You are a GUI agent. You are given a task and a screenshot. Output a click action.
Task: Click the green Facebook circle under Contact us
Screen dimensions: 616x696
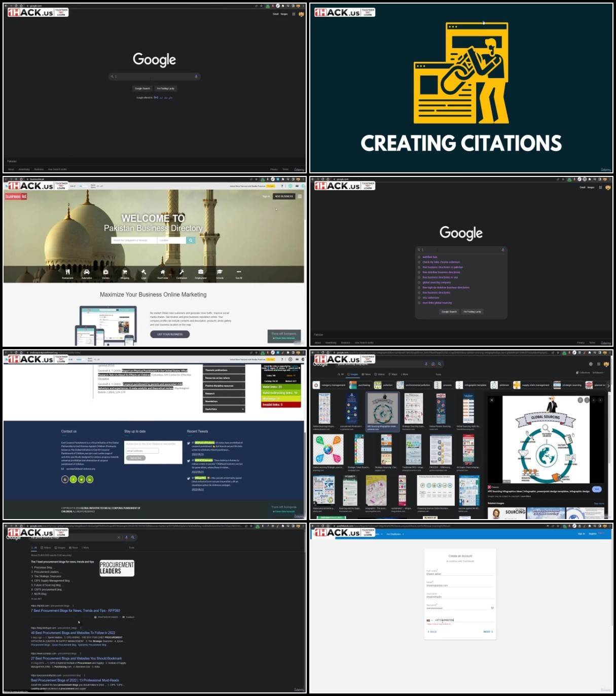point(73,479)
